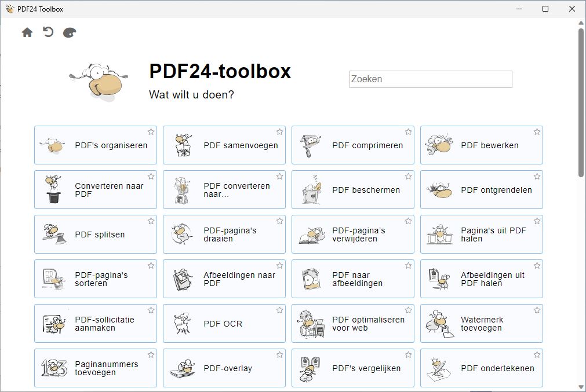Image resolution: width=586 pixels, height=392 pixels.
Task: Click the Pagina's uit PDF halen icon
Action: (439, 234)
